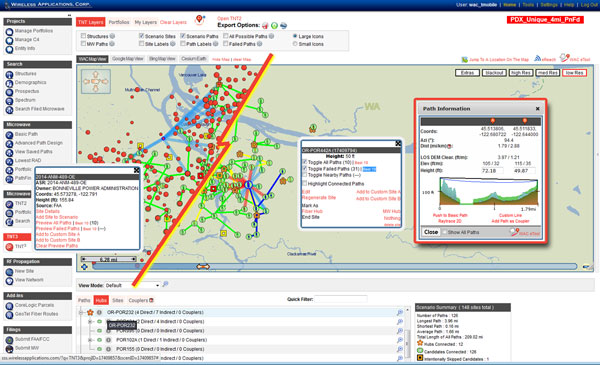Switch to Google Map View tab
The width and height of the screenshot is (600, 365).
[128, 59]
